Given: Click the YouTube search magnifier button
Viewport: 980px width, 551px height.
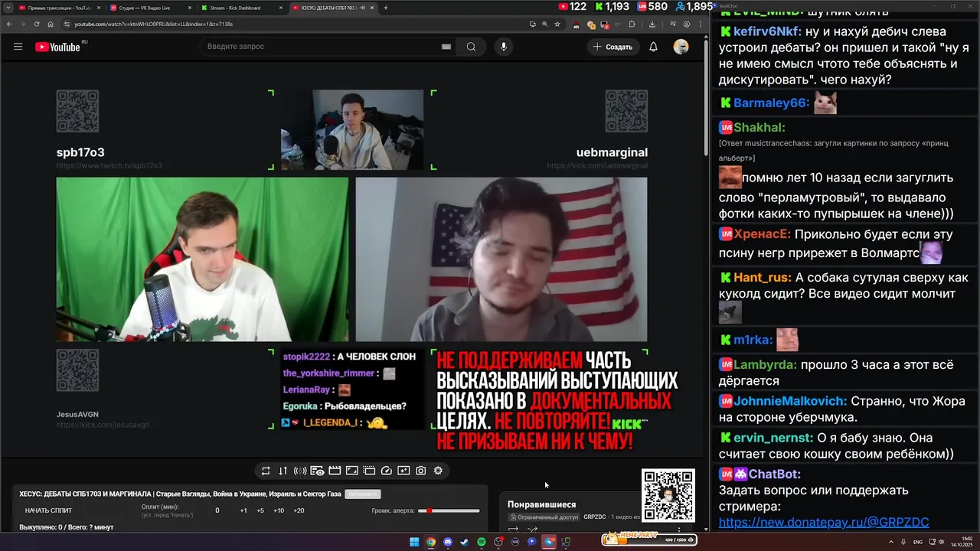Looking at the screenshot, I should [471, 47].
